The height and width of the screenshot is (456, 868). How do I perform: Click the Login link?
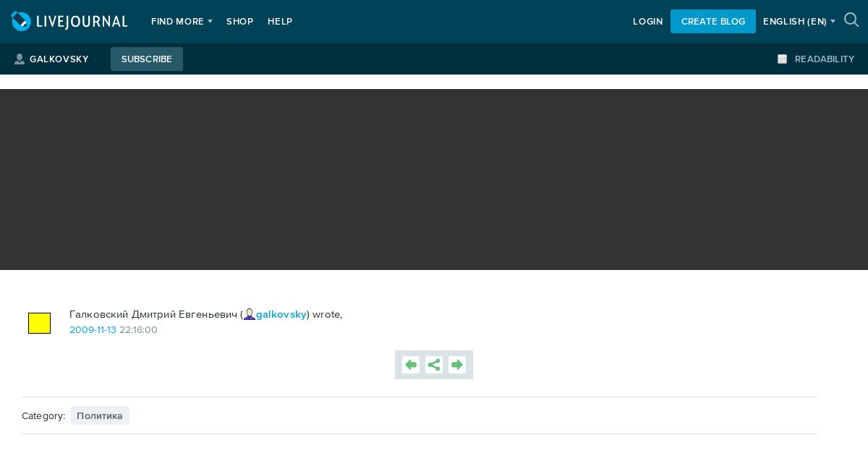(647, 22)
